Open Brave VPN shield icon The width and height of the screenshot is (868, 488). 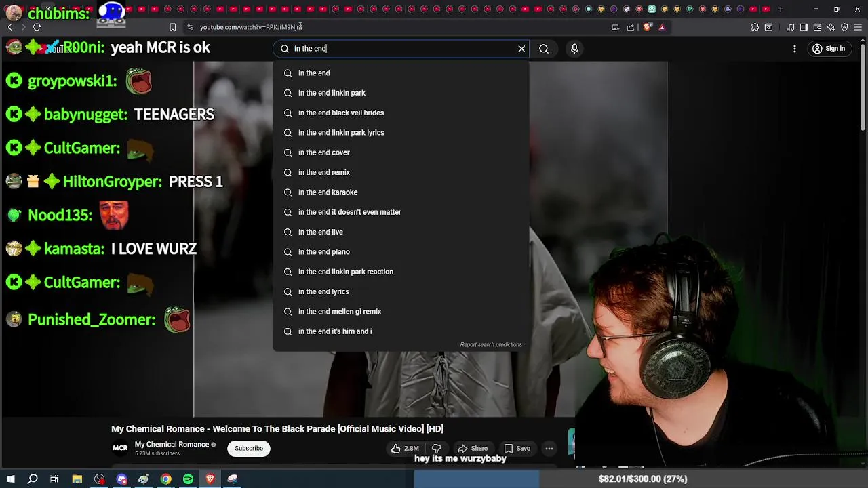point(844,27)
